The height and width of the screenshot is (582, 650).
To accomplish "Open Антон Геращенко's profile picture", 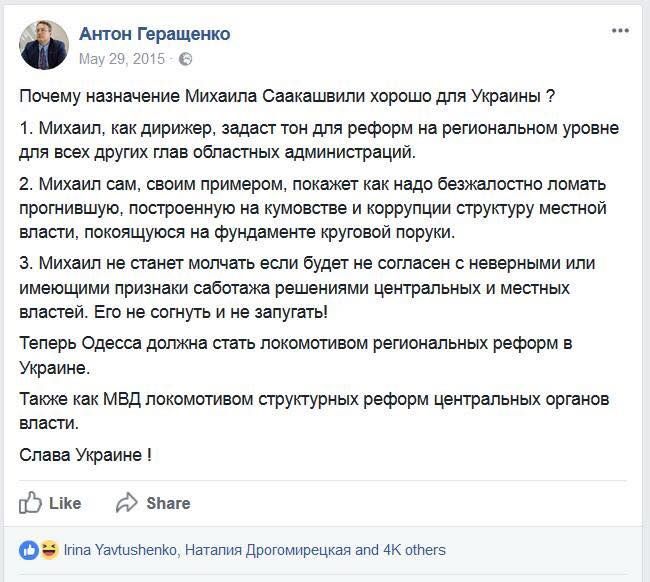I will pyautogui.click(x=44, y=44).
